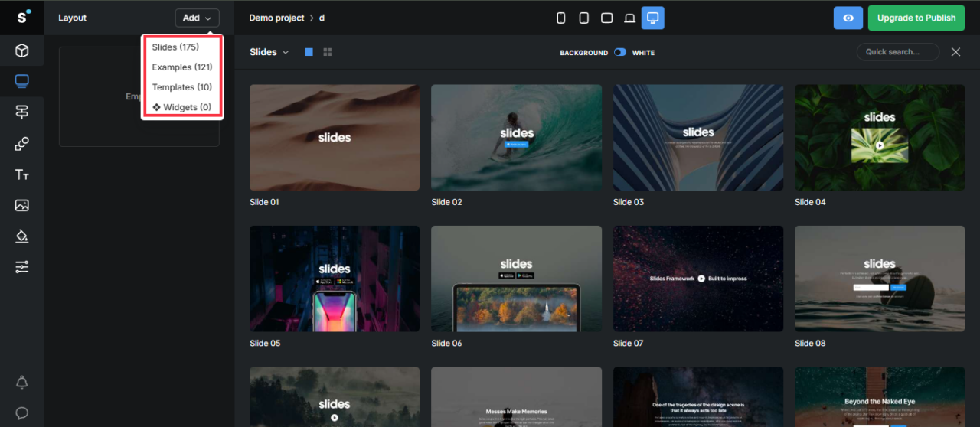980x427 pixels.
Task: Click the eye preview button
Action: pos(848,18)
